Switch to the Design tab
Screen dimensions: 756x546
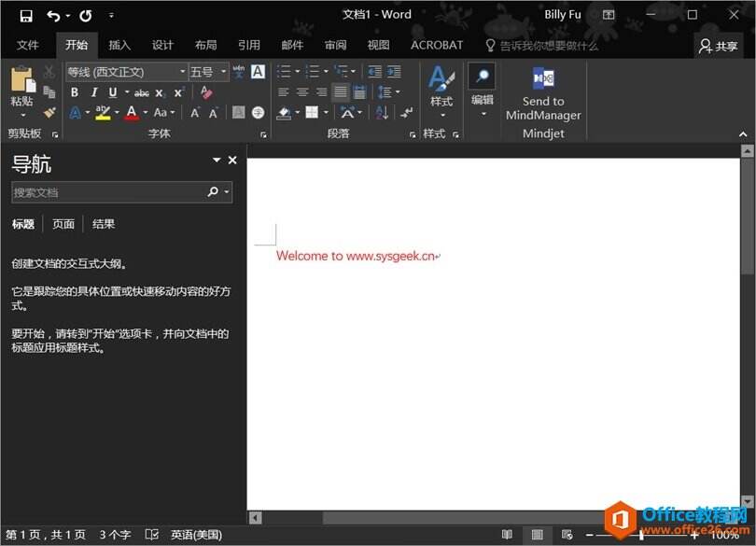point(162,46)
